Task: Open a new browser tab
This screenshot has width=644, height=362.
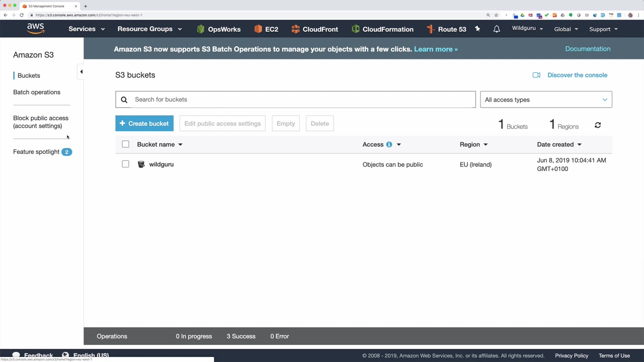Action: click(86, 6)
